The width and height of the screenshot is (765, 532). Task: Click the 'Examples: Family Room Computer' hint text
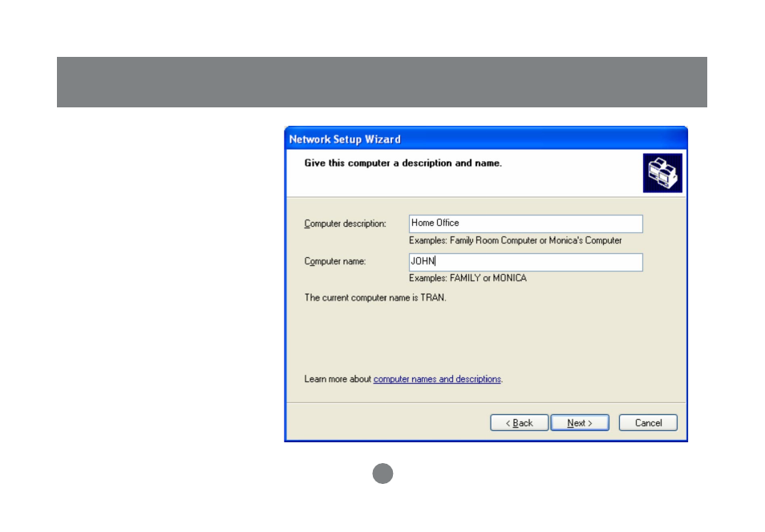point(515,240)
